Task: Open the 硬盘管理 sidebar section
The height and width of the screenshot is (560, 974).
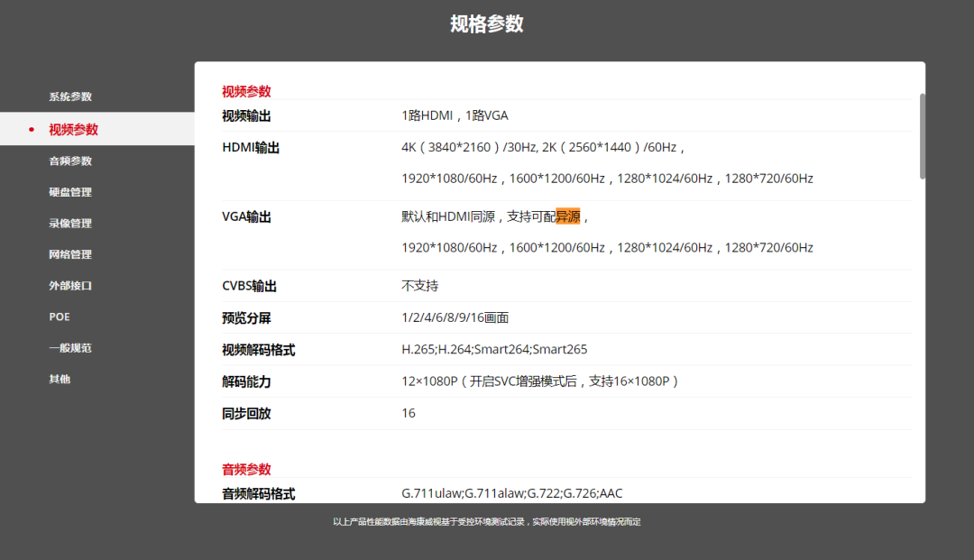Action: pos(70,192)
